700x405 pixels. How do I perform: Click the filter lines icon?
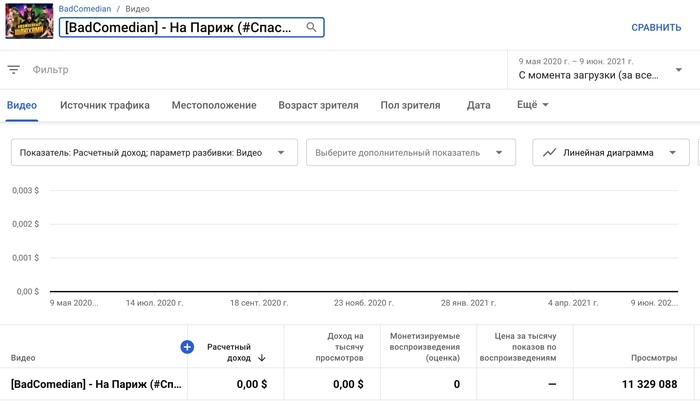[14, 70]
